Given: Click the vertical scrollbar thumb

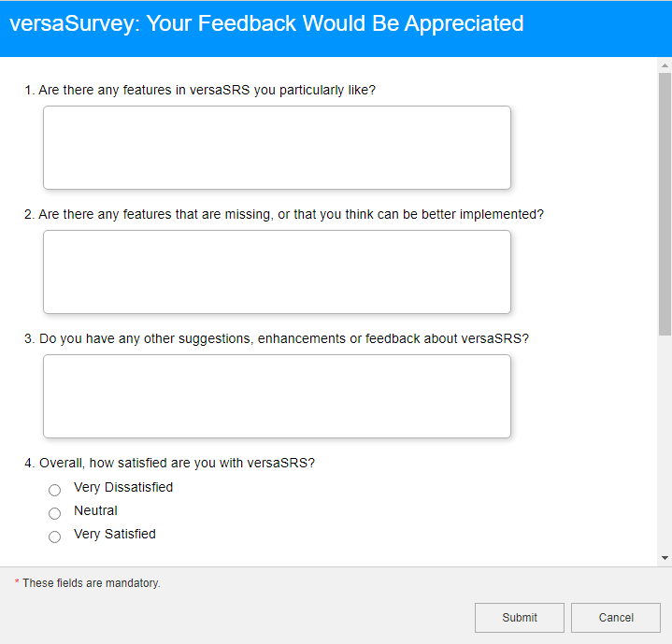Looking at the screenshot, I should tap(665, 201).
